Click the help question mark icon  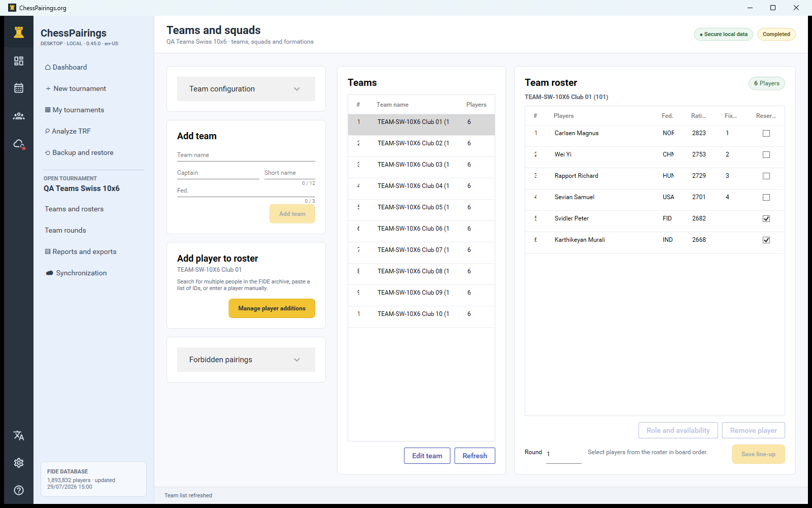point(19,490)
